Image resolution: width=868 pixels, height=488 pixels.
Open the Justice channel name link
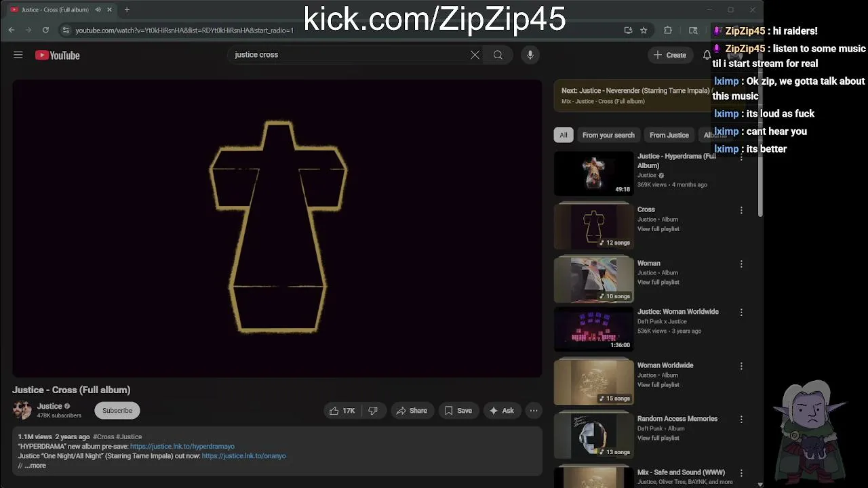[x=50, y=406]
